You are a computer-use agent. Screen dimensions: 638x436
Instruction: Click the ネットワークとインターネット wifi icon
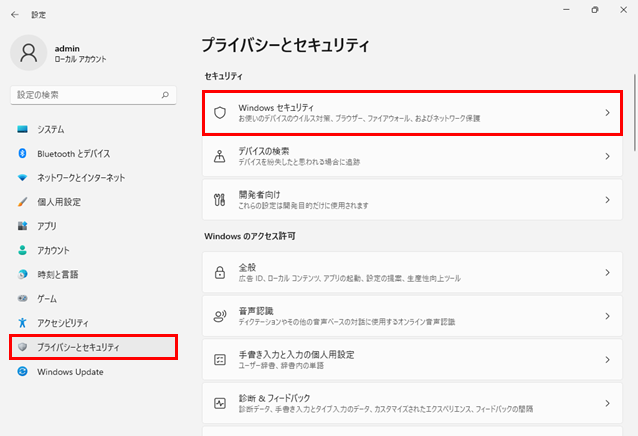pos(22,178)
